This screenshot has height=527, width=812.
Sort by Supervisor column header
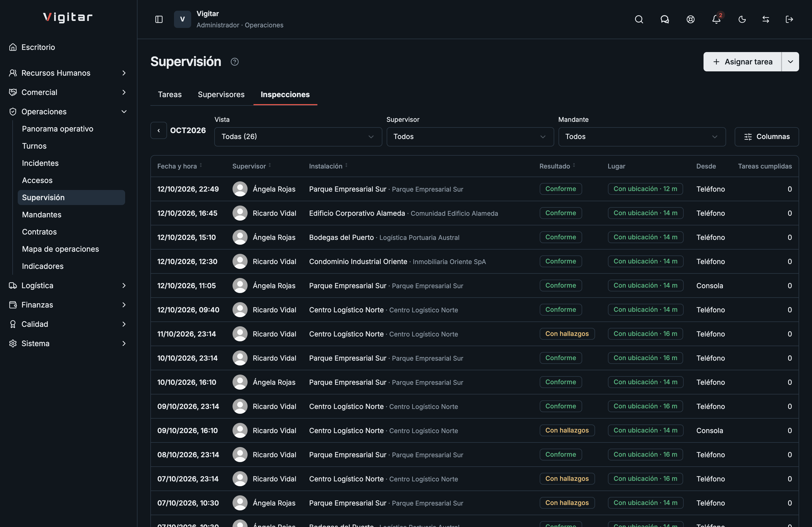tap(251, 166)
